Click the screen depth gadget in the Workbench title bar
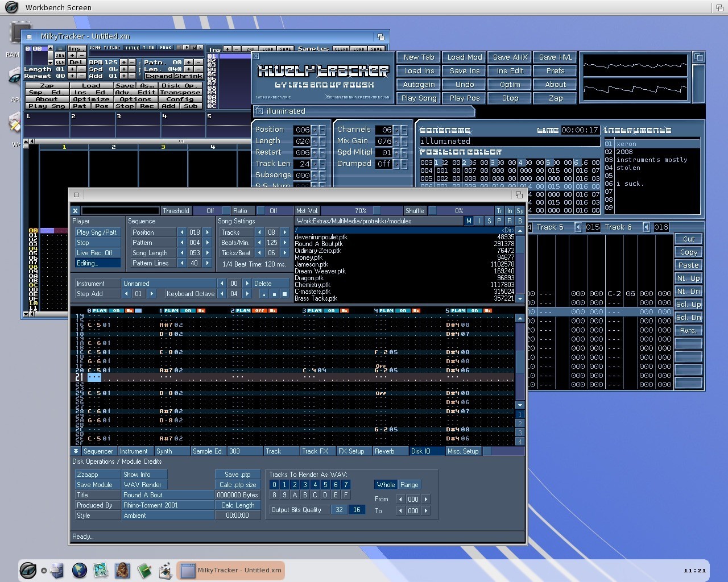The width and height of the screenshot is (728, 582). (x=720, y=7)
